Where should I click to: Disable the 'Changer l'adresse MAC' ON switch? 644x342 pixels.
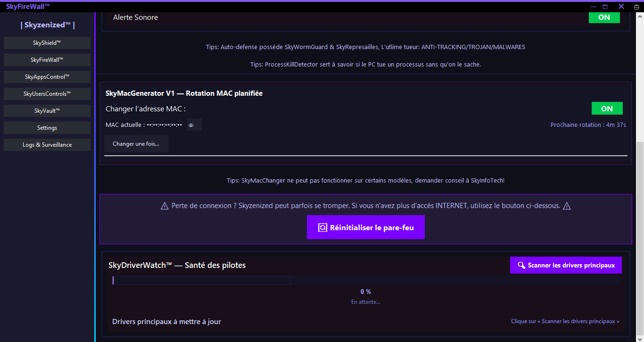607,108
